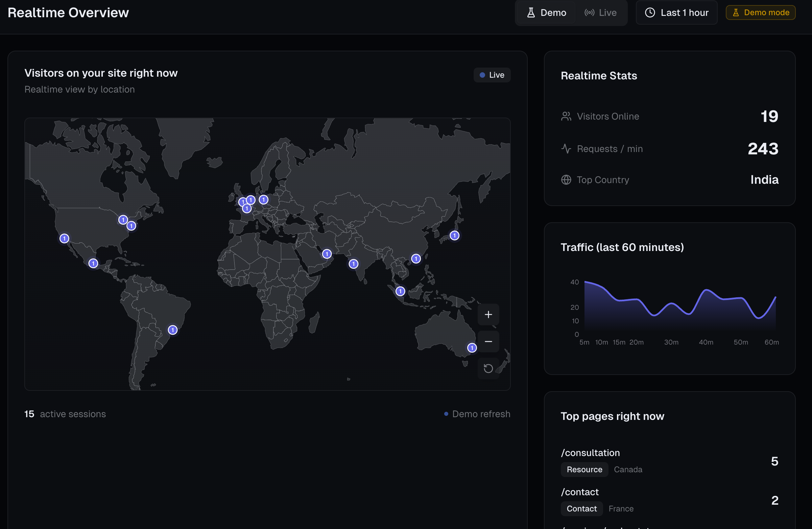Select the visitor marker in southern Mexico
Screen dimensions: 812x529
pyautogui.click(x=93, y=263)
